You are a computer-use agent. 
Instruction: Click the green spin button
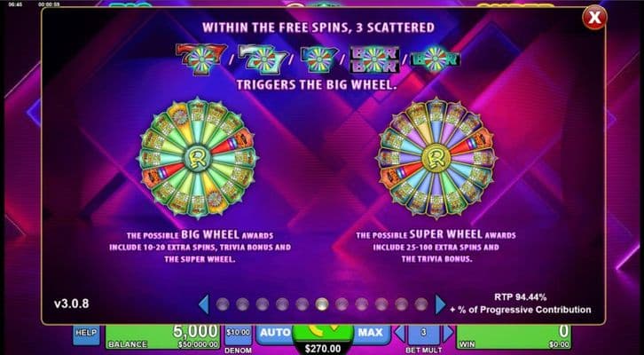click(x=323, y=333)
